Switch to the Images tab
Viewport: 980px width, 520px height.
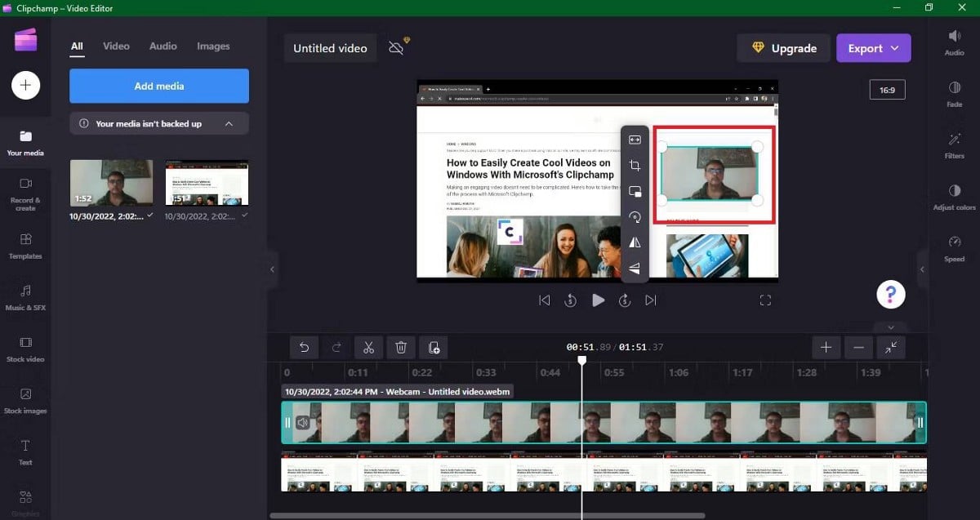pyautogui.click(x=213, y=46)
